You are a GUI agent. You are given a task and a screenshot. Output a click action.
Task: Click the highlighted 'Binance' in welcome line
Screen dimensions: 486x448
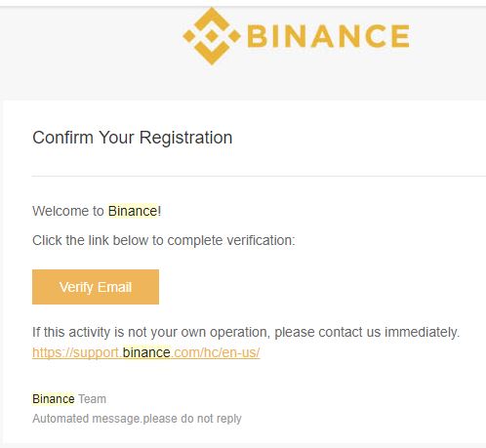pos(133,211)
